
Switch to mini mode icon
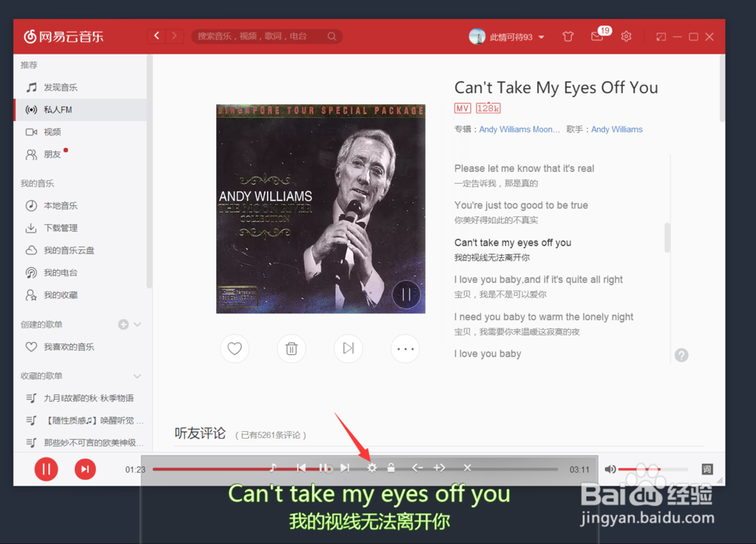click(661, 36)
